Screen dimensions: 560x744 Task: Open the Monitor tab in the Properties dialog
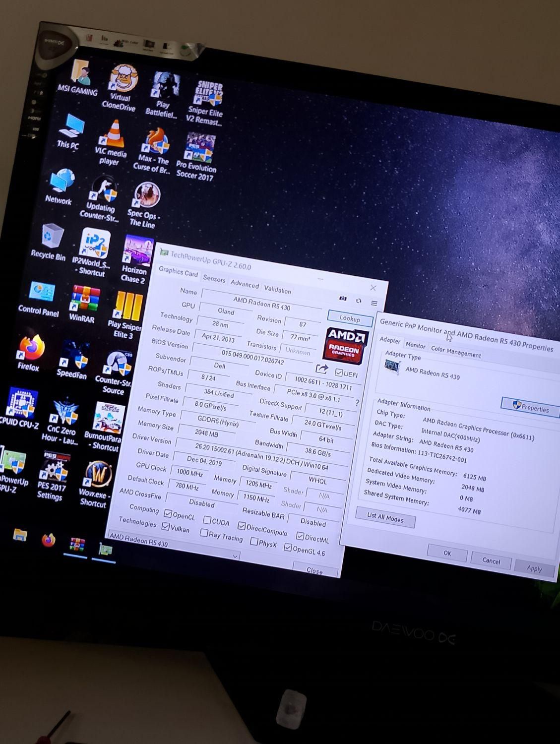coord(415,345)
